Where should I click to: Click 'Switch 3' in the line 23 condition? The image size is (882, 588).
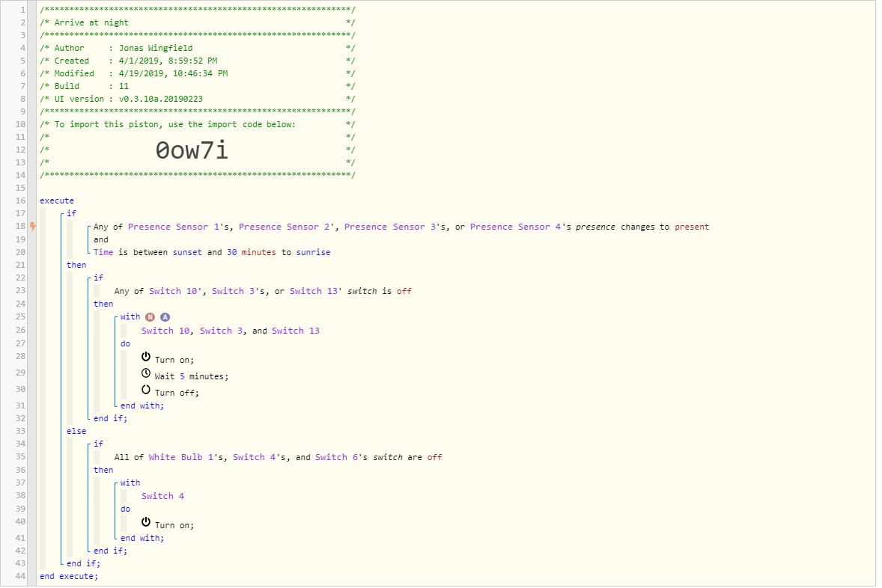(234, 291)
